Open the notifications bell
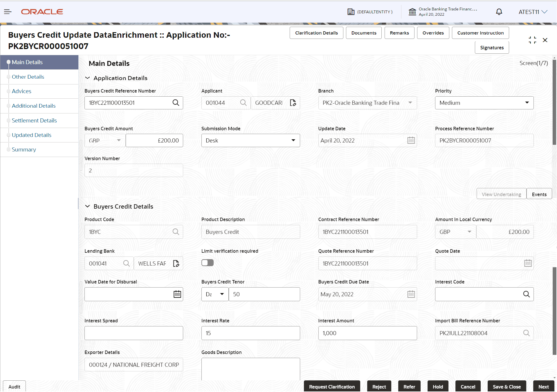 [499, 12]
